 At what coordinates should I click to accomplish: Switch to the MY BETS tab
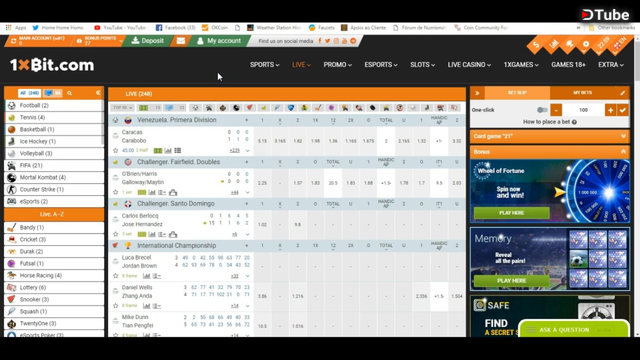(x=582, y=93)
